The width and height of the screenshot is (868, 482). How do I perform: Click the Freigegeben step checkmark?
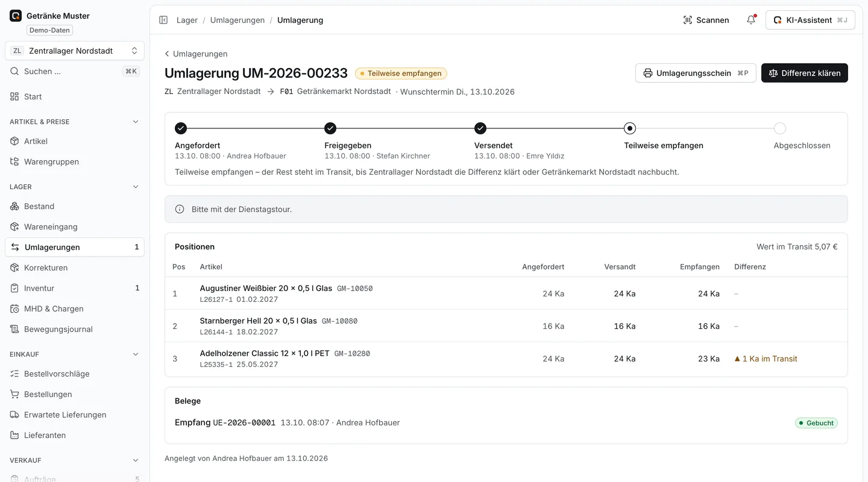tap(330, 128)
